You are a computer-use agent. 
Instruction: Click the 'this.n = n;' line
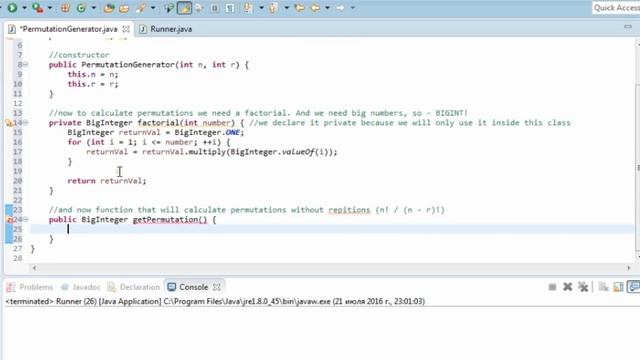(x=93, y=74)
